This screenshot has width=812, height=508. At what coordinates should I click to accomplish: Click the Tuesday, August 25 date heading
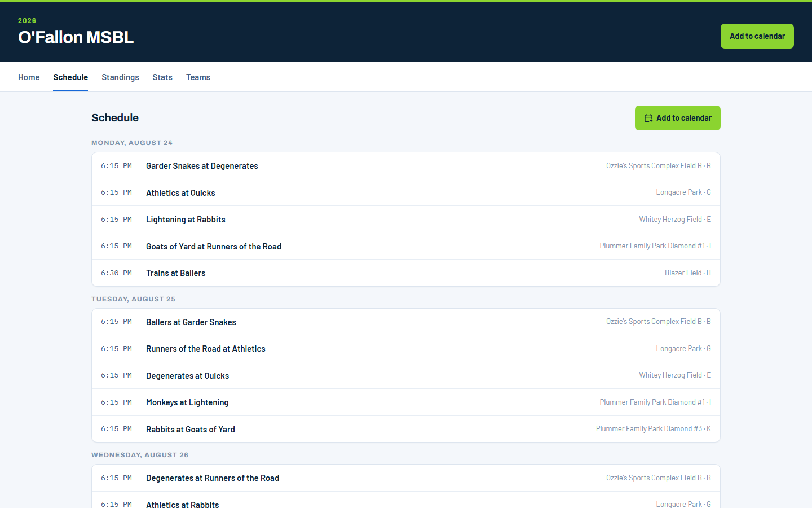coord(133,299)
